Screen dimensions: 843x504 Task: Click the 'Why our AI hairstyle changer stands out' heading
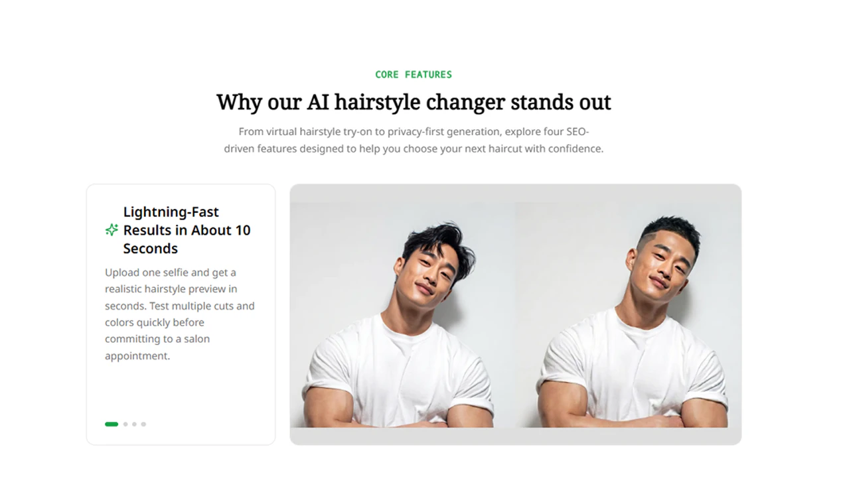coord(414,102)
